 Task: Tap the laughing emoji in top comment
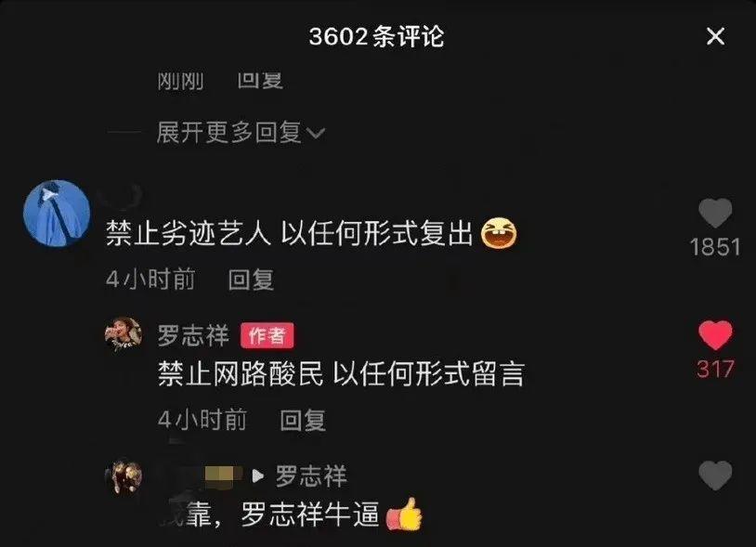pos(499,234)
